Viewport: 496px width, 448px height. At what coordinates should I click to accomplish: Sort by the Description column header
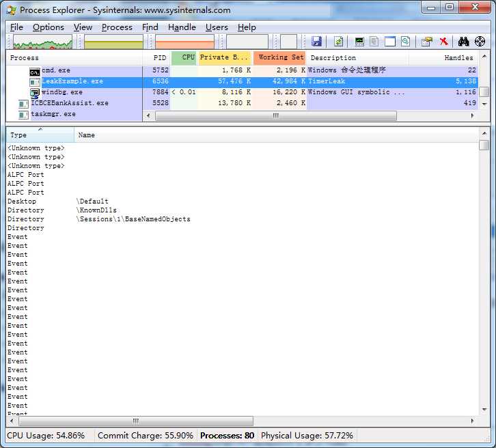357,58
